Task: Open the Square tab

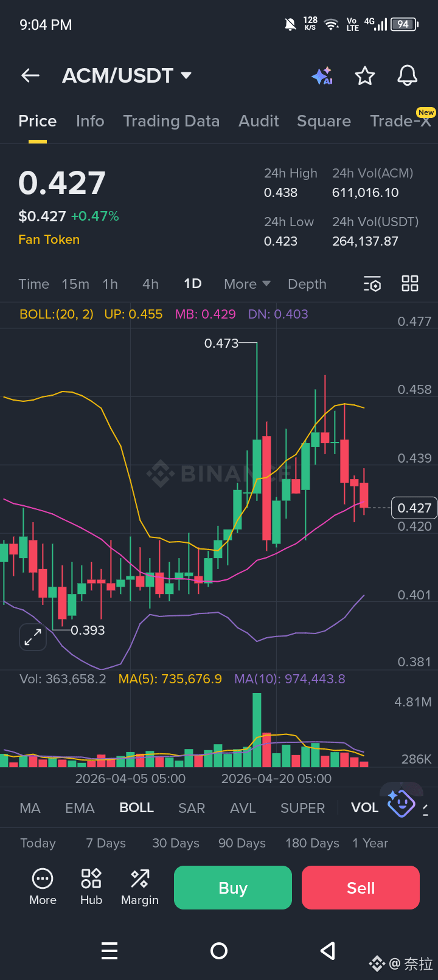Action: (x=324, y=121)
